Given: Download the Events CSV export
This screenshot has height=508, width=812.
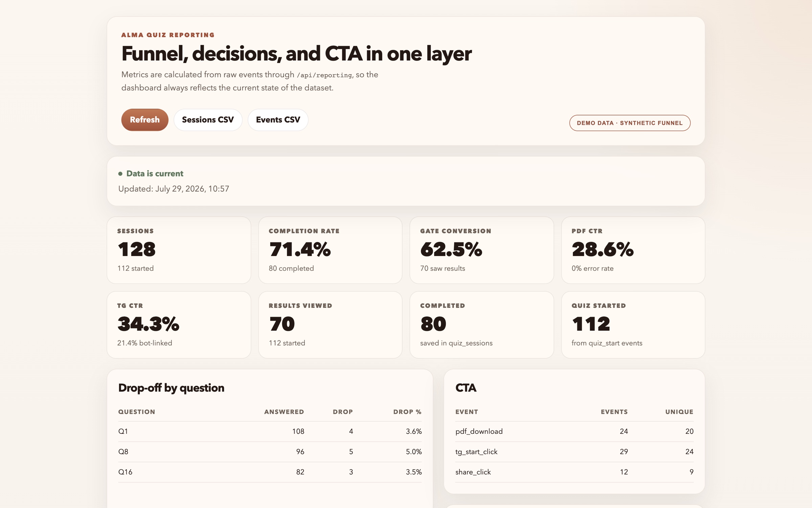Looking at the screenshot, I should pyautogui.click(x=278, y=120).
